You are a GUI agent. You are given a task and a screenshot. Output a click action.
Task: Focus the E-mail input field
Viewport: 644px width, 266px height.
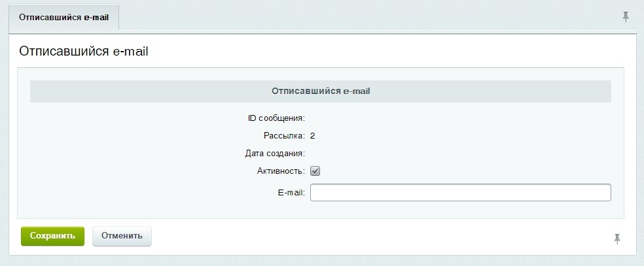click(x=460, y=193)
